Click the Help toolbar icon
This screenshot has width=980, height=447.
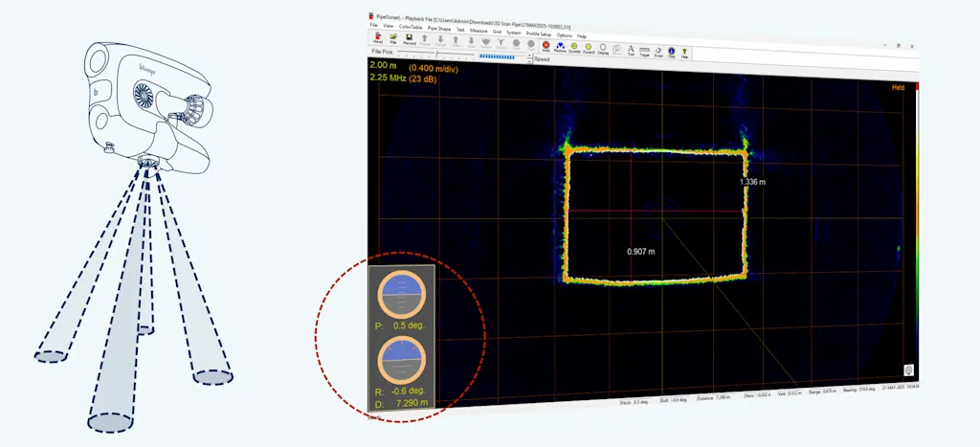tap(684, 54)
